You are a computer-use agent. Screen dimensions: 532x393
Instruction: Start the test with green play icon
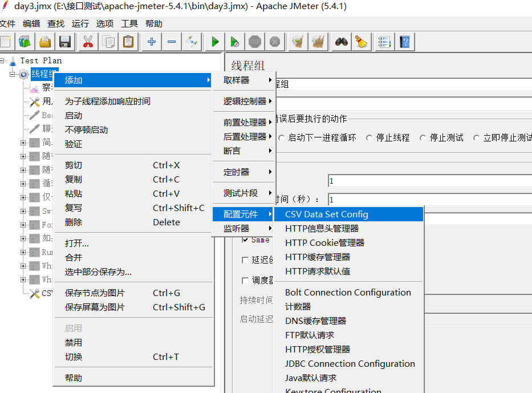point(215,42)
